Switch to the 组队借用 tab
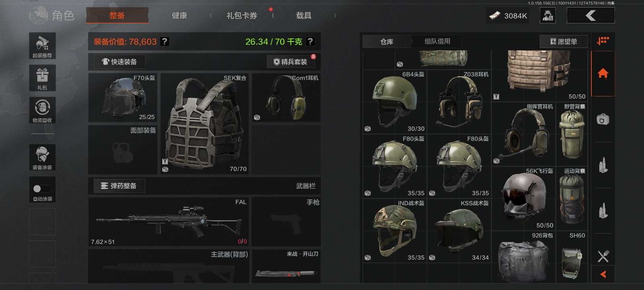This screenshot has width=644, height=290. (x=437, y=41)
